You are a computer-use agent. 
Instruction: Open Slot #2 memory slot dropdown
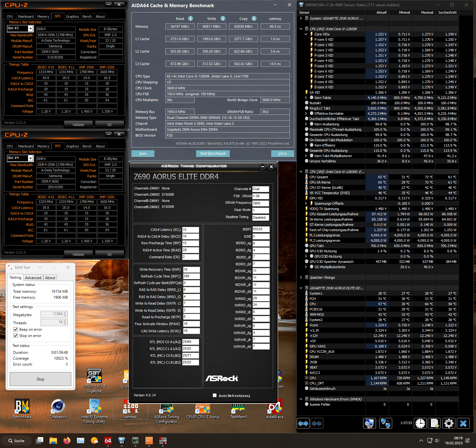click(31, 28)
